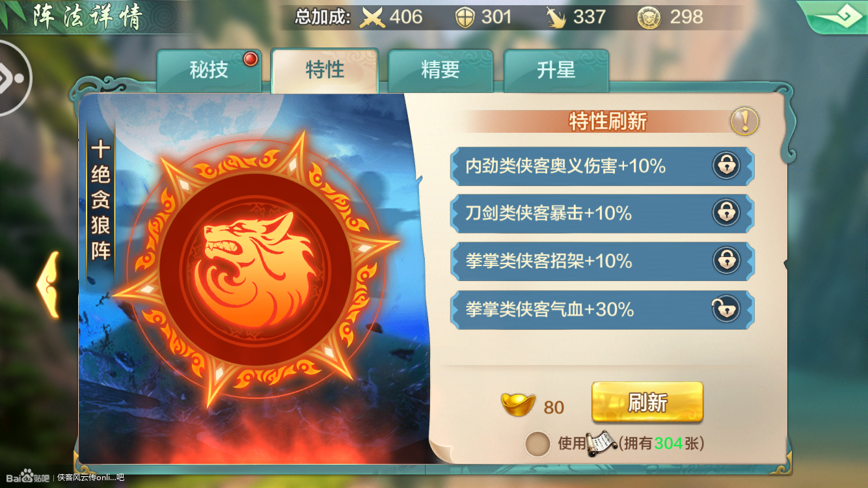Tap the shield defense bonus icon

click(x=466, y=17)
